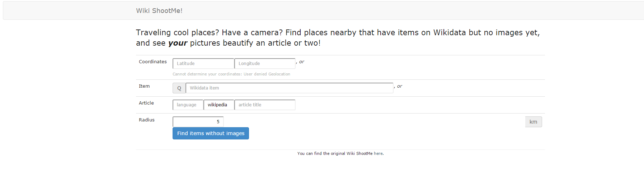Click into the article title field
This screenshot has width=644, height=175.
tap(265, 105)
